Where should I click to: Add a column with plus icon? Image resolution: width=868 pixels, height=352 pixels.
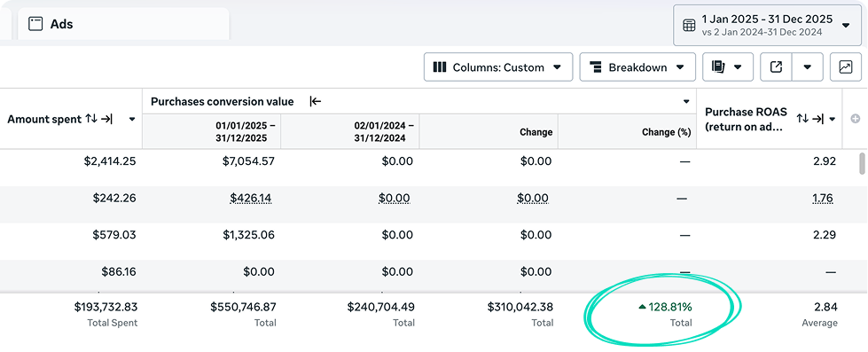[x=856, y=119]
